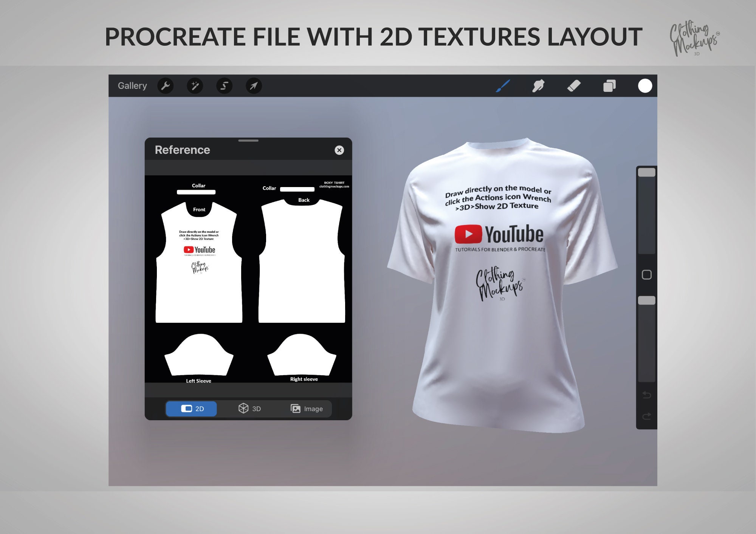
Task: Activate the Transform arrow tool
Action: 254,86
